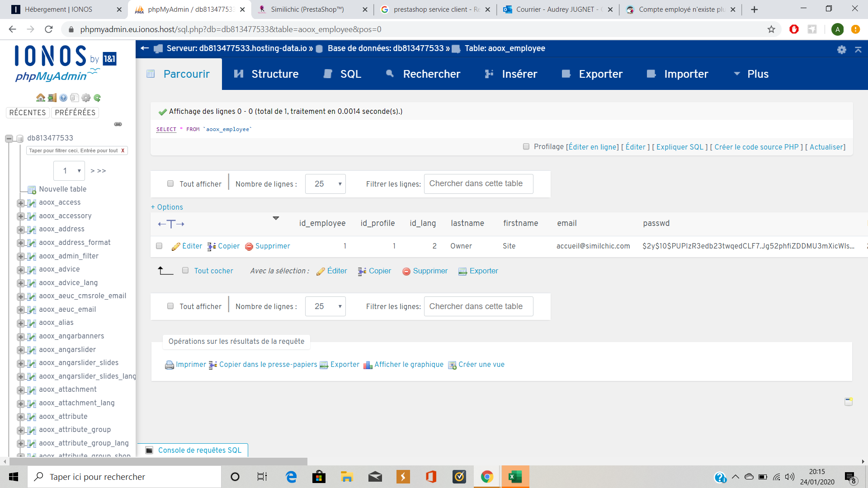
Task: Open the top Nombre de lignes dropdown
Action: 325,184
